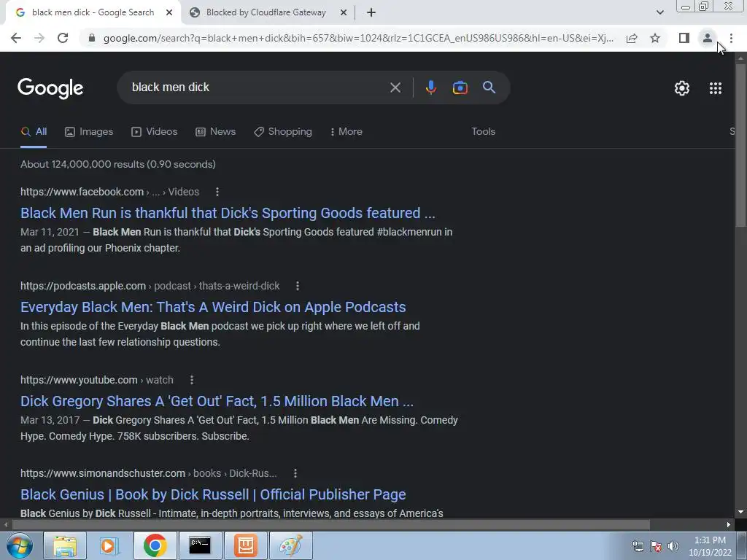This screenshot has height=560, width=747.
Task: Close the Blocked by Cloudflare Gateway tab
Action: [x=344, y=13]
